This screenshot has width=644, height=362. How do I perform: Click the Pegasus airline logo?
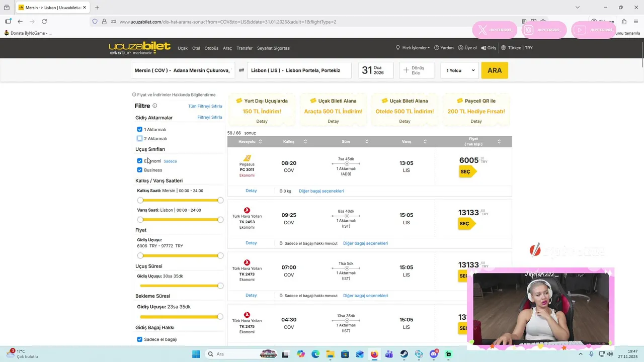click(247, 158)
